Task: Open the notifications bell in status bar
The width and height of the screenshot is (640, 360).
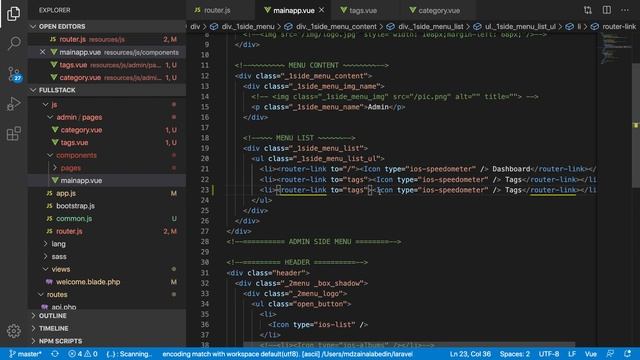Action: point(628,354)
